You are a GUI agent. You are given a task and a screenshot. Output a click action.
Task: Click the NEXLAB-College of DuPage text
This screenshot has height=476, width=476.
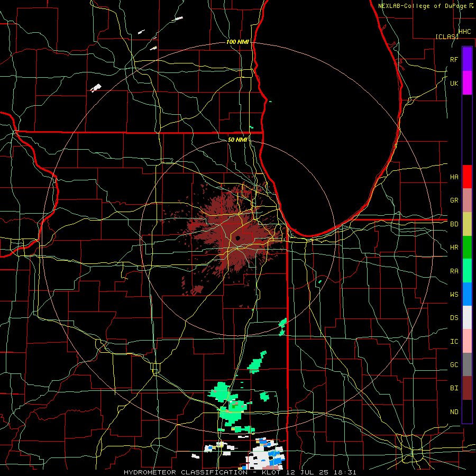422,6
